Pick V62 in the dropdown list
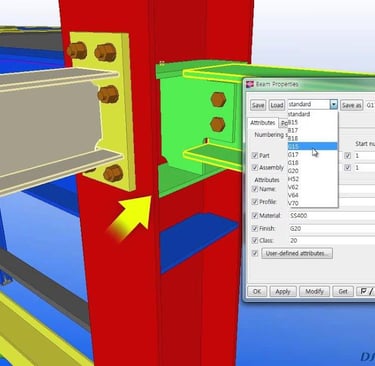375x366 pixels. tap(313, 187)
